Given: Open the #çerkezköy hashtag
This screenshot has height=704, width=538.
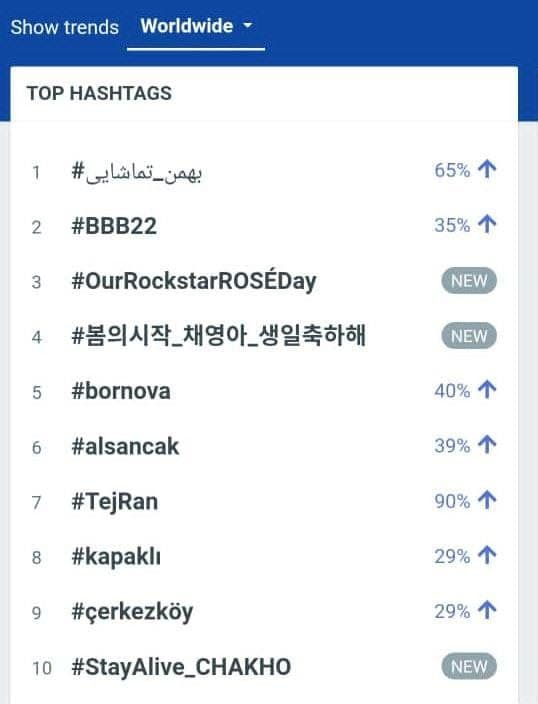Looking at the screenshot, I should (x=132, y=612).
